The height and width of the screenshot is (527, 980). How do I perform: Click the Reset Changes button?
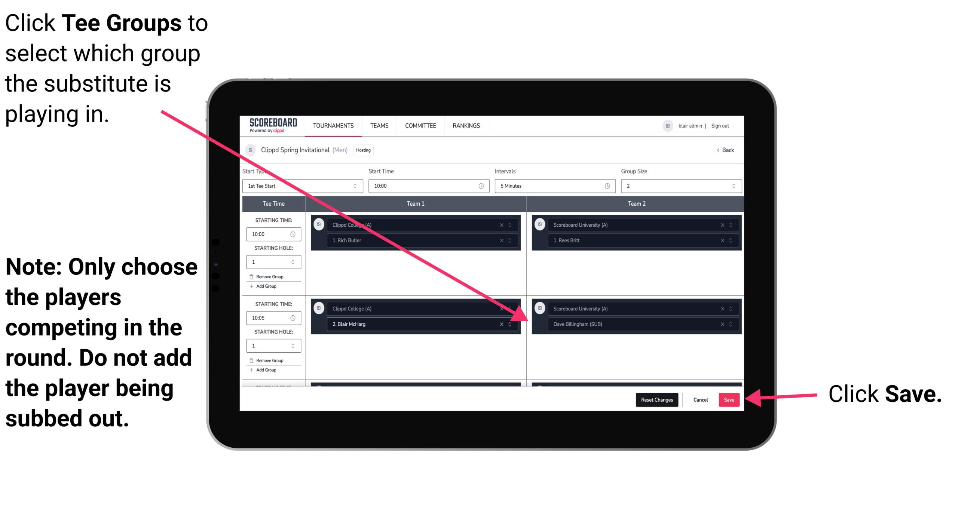click(x=655, y=400)
